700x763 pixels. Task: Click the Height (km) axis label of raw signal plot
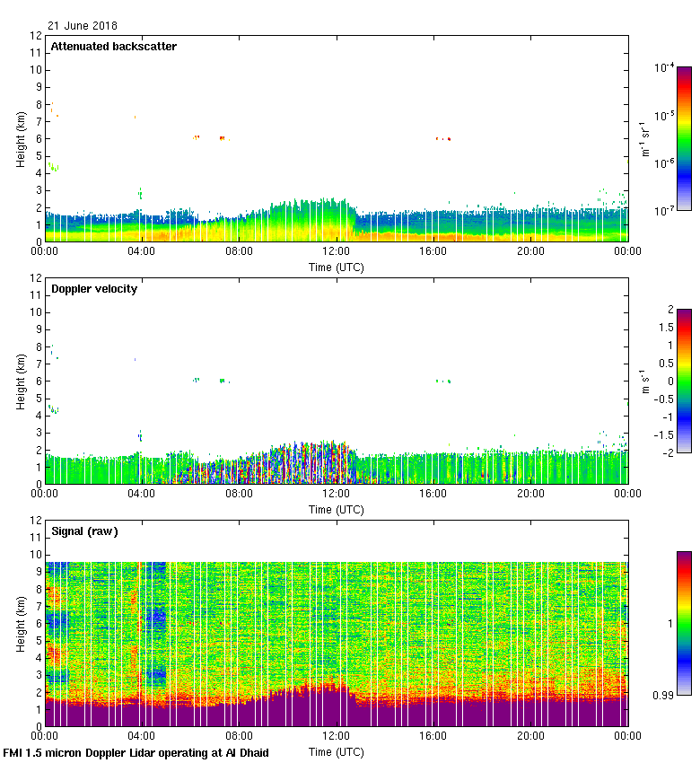pos(20,623)
